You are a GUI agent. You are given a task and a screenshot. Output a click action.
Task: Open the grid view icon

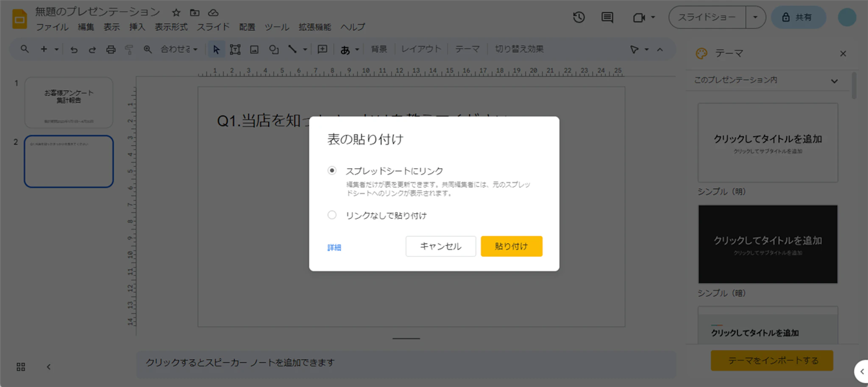click(x=21, y=367)
